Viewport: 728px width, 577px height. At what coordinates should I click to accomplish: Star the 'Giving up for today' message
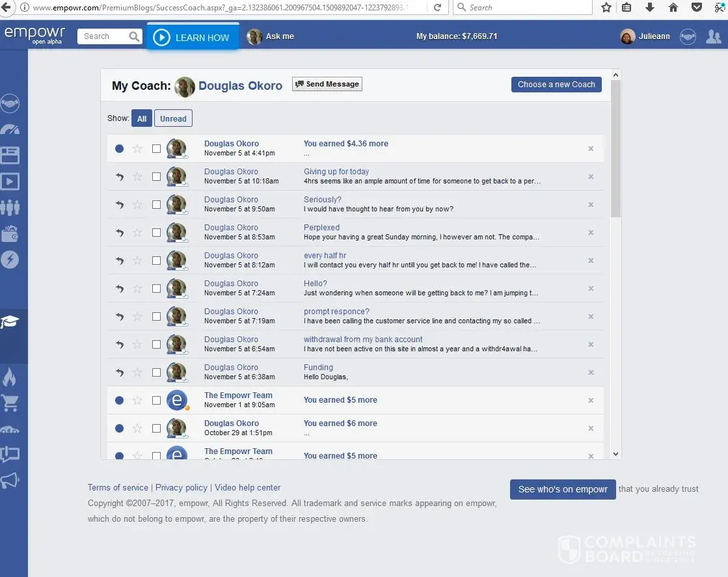click(137, 176)
